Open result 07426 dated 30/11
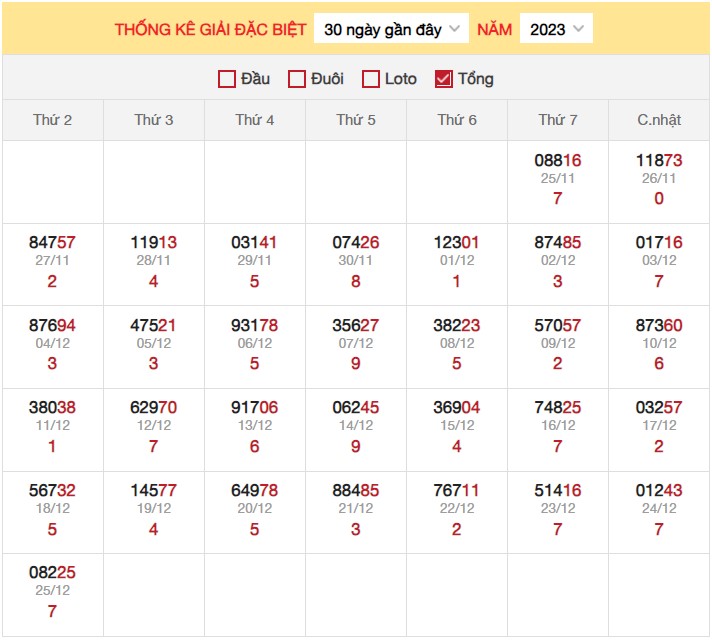The height and width of the screenshot is (640, 712). 356,242
